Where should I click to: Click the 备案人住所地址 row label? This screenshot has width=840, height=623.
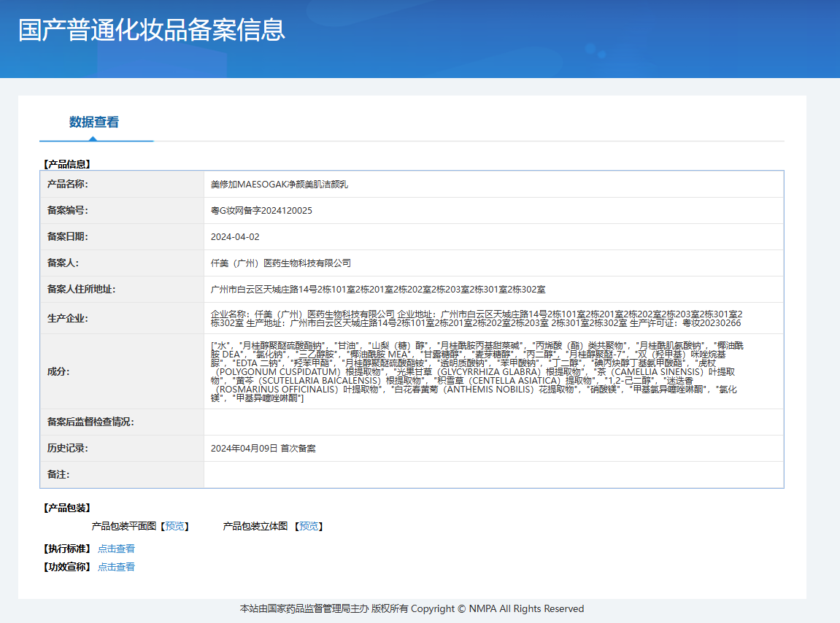coord(82,289)
